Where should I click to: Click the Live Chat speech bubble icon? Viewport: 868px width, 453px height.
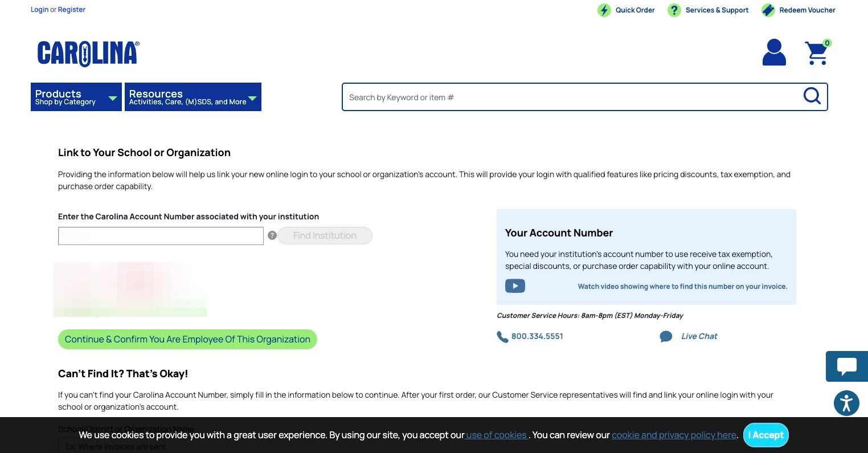pos(666,337)
